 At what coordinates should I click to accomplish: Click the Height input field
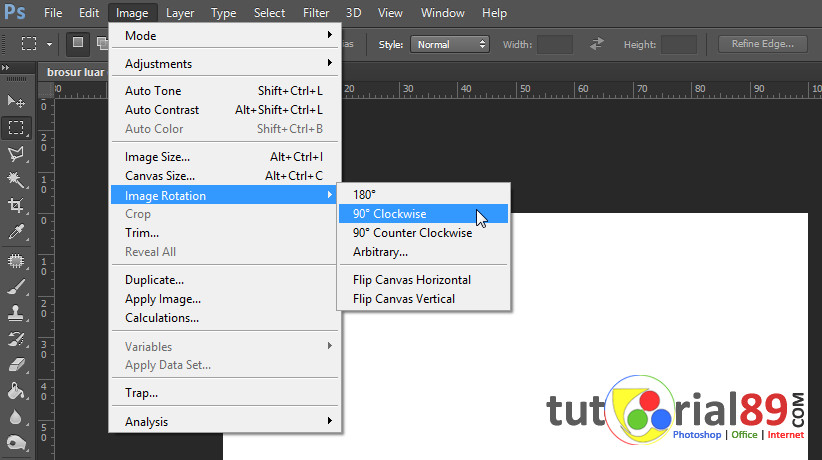point(679,45)
